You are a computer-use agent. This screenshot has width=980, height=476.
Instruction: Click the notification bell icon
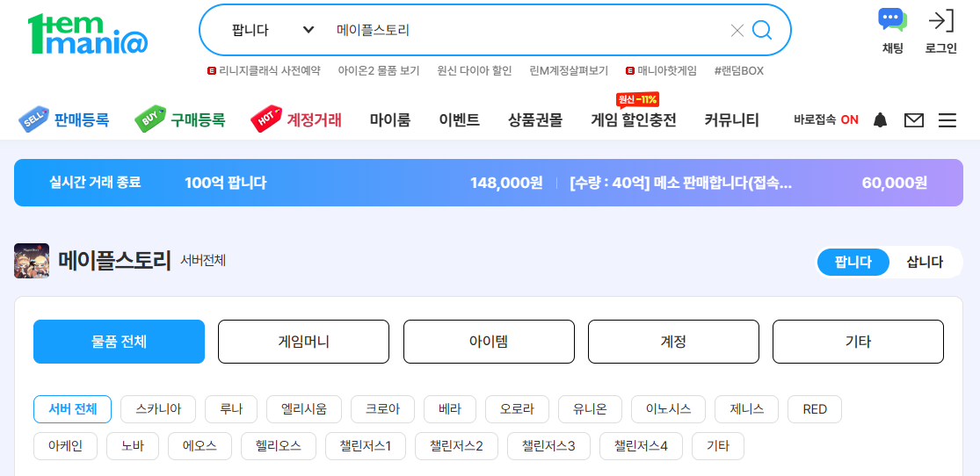pos(880,120)
